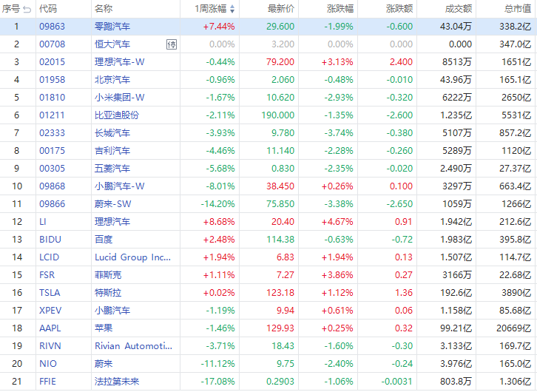Open 零跑汽车 stock name
Image resolution: width=537 pixels, height=392 pixels.
[x=112, y=27]
